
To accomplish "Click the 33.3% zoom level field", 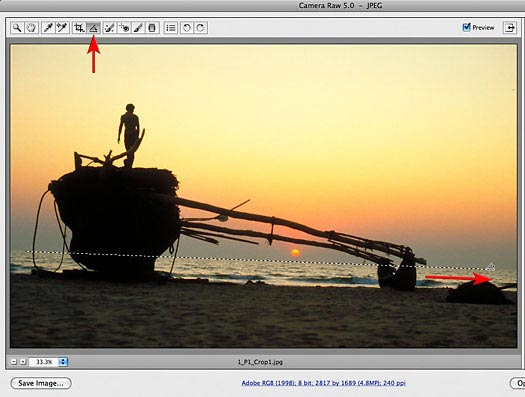I will [x=44, y=362].
